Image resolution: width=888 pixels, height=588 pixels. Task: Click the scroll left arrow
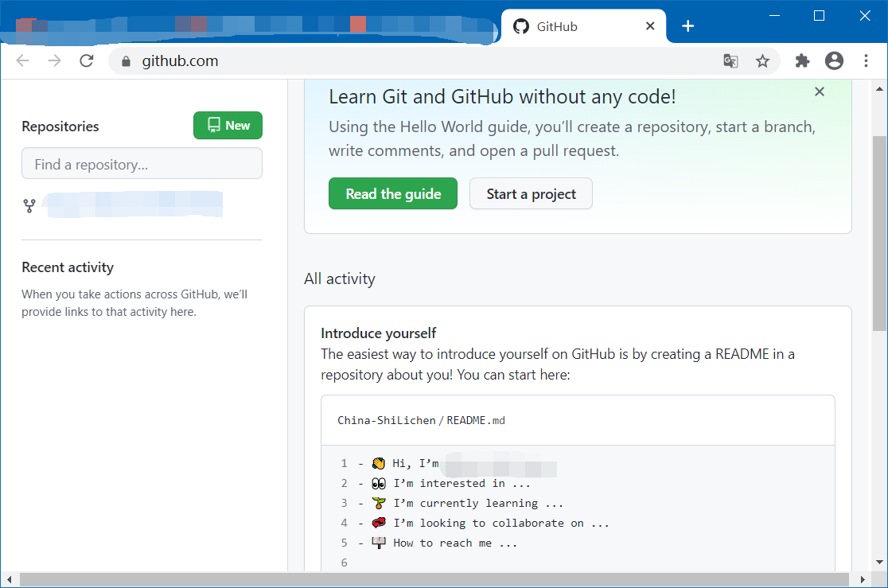(9, 579)
